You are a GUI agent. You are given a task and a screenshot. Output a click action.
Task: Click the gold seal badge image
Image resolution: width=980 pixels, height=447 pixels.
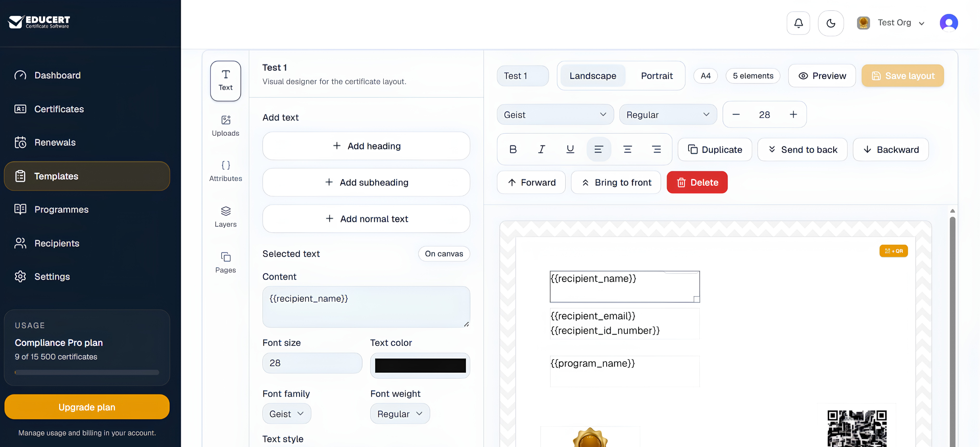tap(590, 438)
